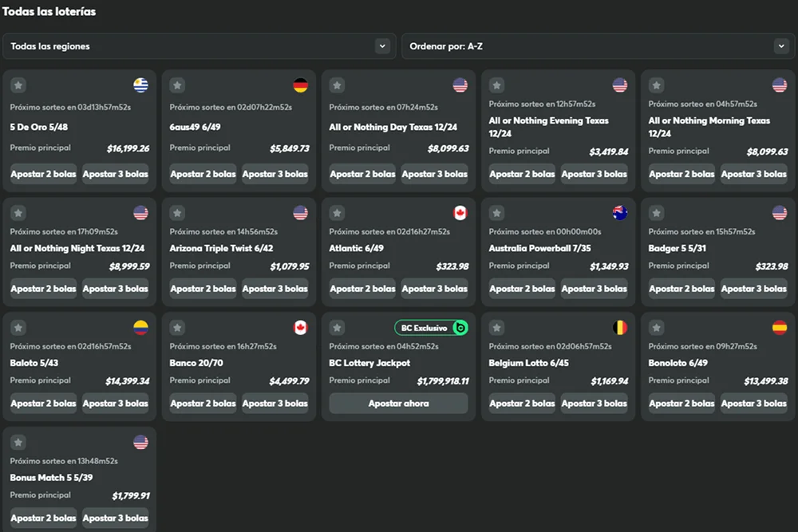
Task: Open the Badger 5 5/31 lottery title
Action: coord(677,248)
